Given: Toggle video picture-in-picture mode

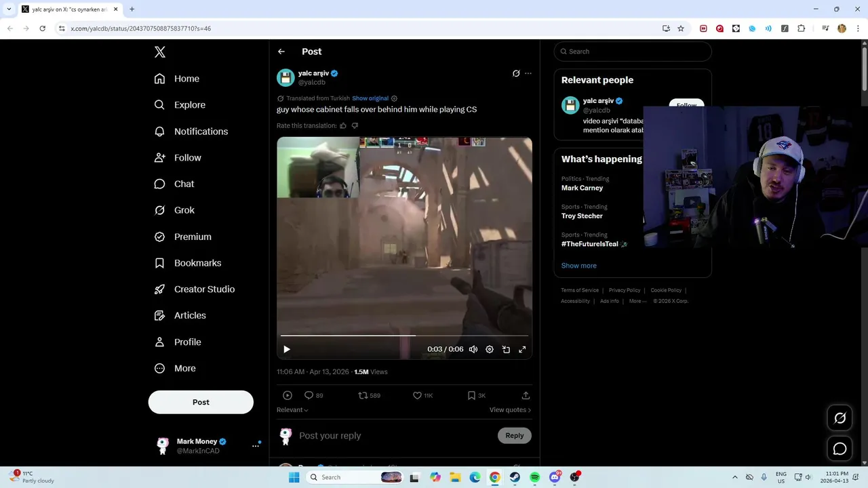Looking at the screenshot, I should 506,349.
